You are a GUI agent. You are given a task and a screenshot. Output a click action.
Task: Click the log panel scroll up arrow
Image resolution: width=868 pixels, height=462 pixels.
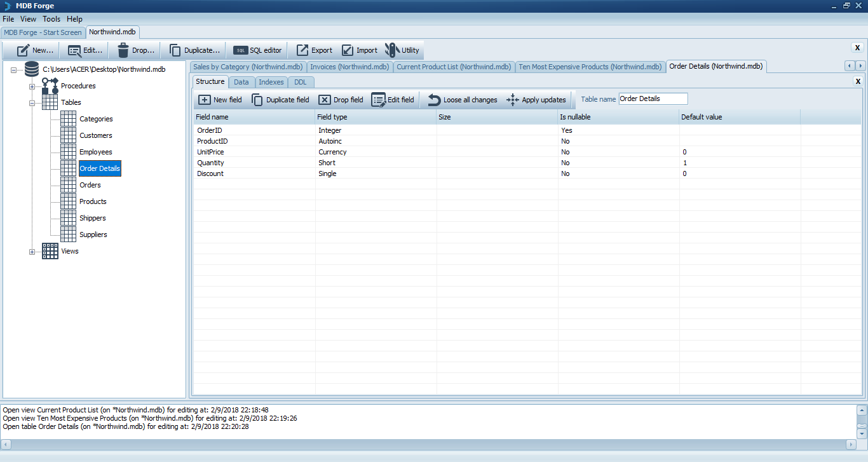pos(862,411)
